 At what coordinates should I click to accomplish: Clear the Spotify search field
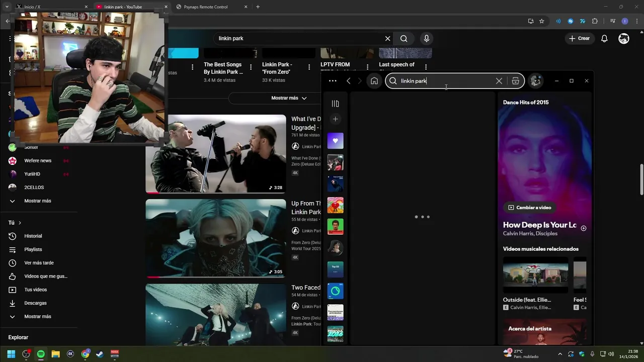pyautogui.click(x=499, y=81)
